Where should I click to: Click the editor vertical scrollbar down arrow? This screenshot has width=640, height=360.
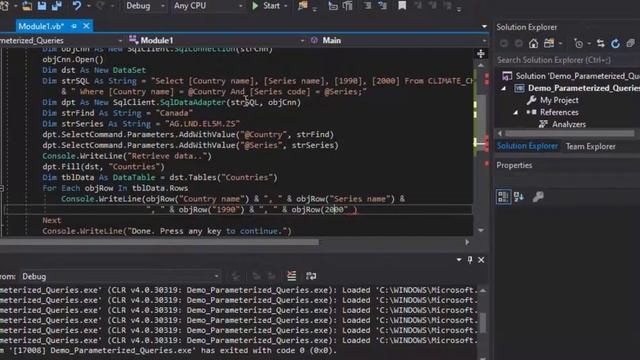pyautogui.click(x=481, y=230)
